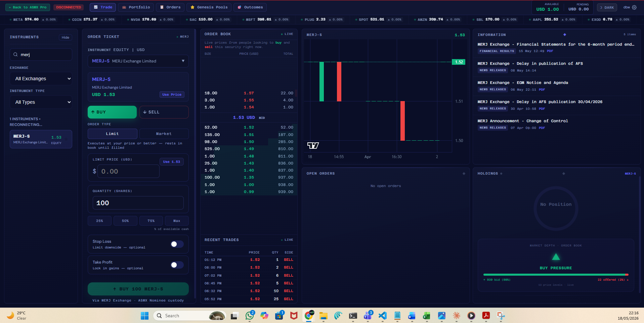Open Snipping Tool from the taskbar
Screen dimensions: 644x323
point(501,316)
